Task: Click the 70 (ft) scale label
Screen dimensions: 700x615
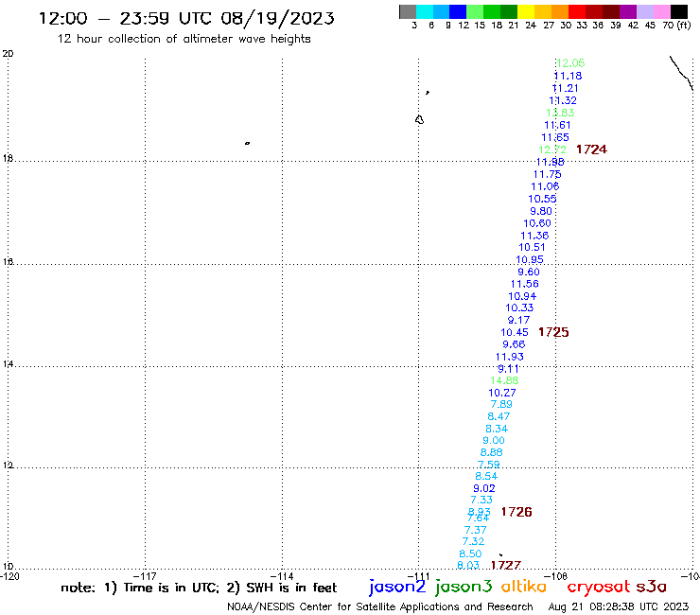Action: click(x=676, y=25)
